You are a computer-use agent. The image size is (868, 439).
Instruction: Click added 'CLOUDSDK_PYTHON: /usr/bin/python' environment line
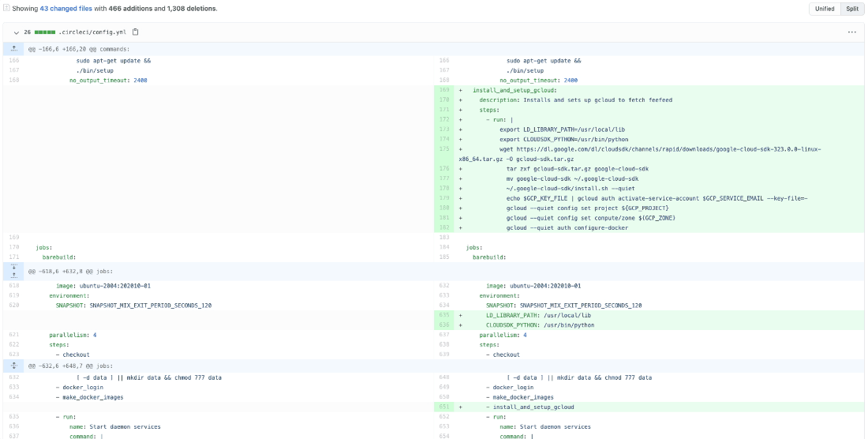[541, 325]
